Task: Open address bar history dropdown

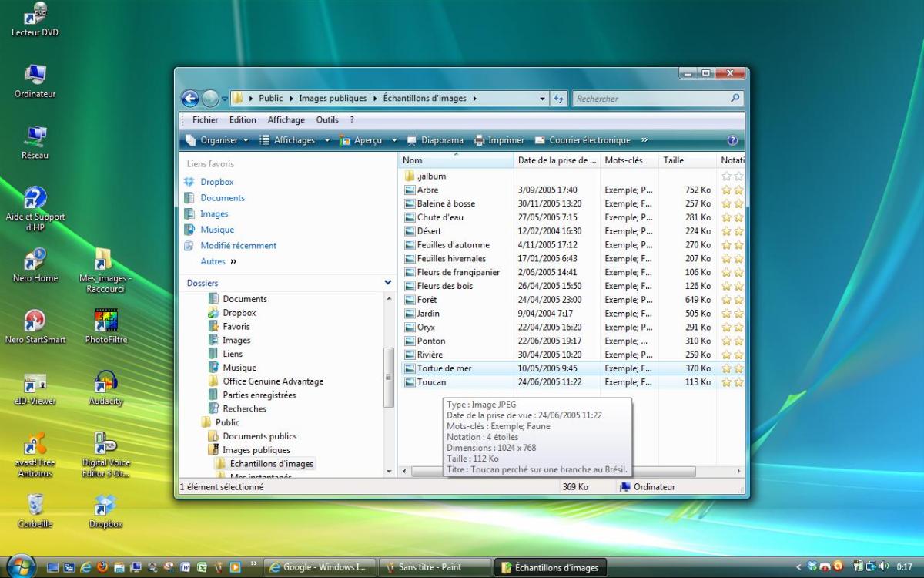Action: [x=542, y=99]
